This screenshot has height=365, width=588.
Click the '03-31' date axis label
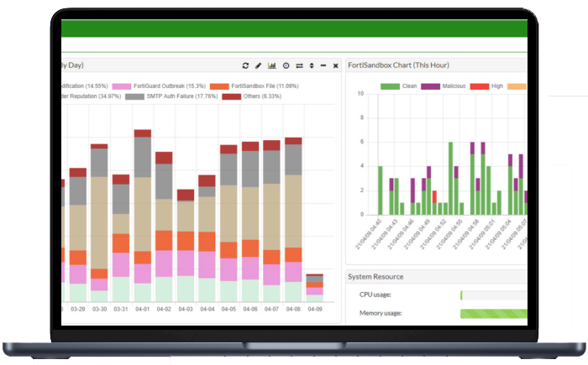coord(121,309)
